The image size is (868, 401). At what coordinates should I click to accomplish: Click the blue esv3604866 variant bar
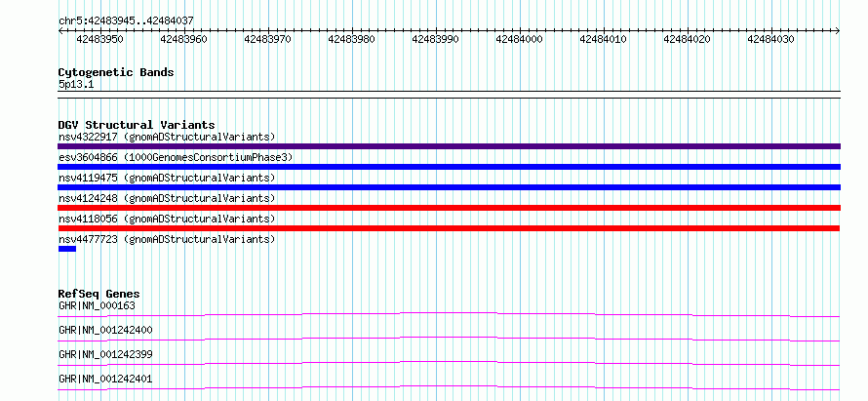click(x=449, y=167)
